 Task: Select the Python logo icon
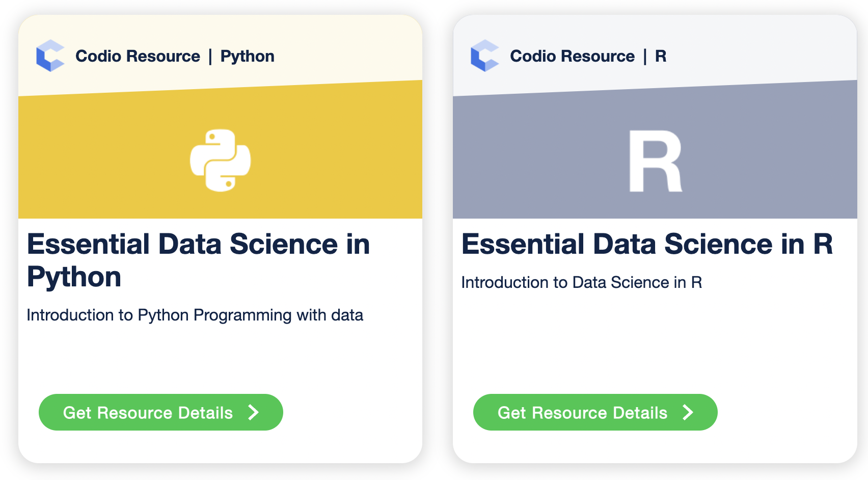tap(220, 161)
